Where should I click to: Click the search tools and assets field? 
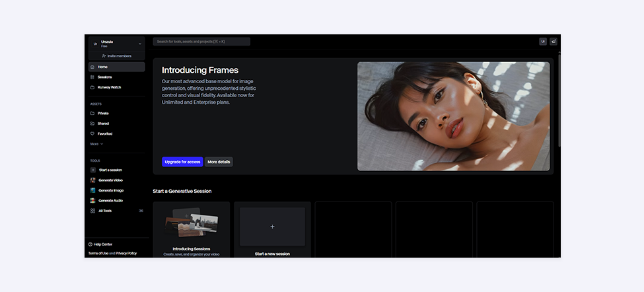click(201, 42)
